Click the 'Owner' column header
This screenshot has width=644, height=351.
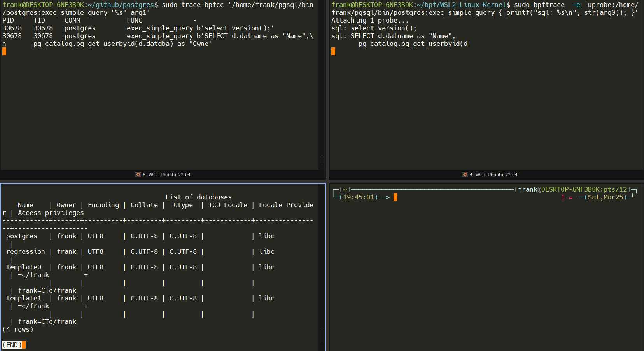point(66,205)
